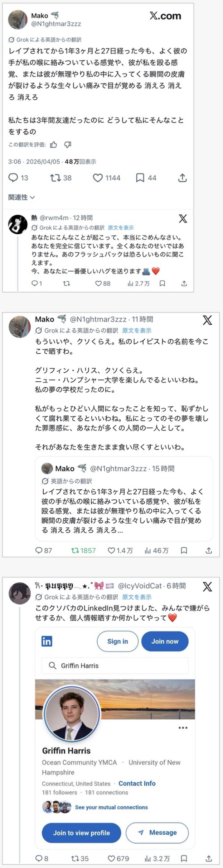
Task: Open the three-dot menu on LinkedIn profile
Action: coord(183,728)
